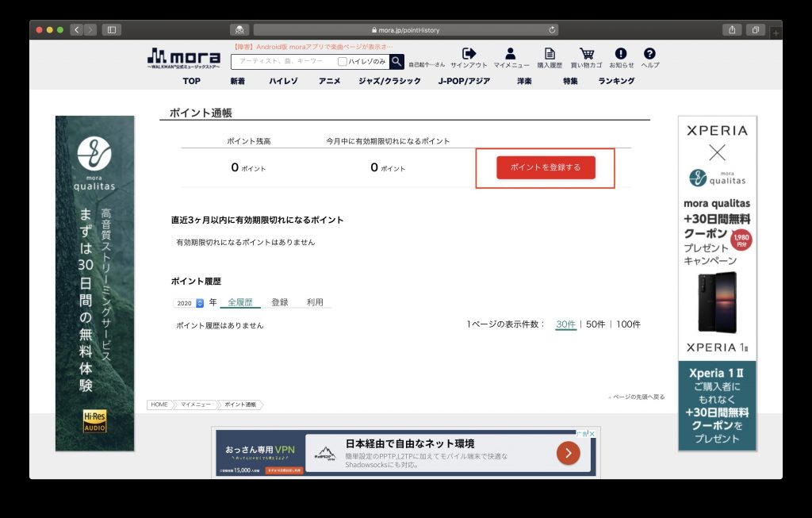Show Safari tab overview icon

[x=756, y=29]
